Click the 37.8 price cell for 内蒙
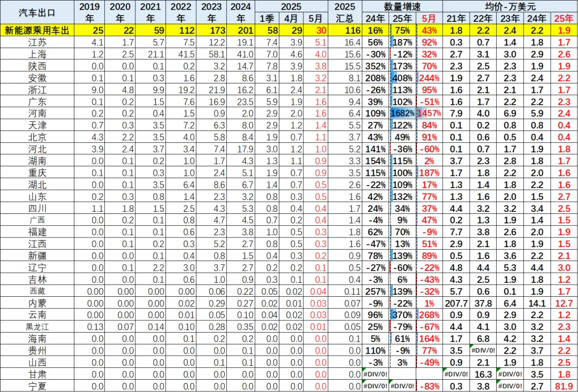Screen dimensions: 578x392 (483, 303)
